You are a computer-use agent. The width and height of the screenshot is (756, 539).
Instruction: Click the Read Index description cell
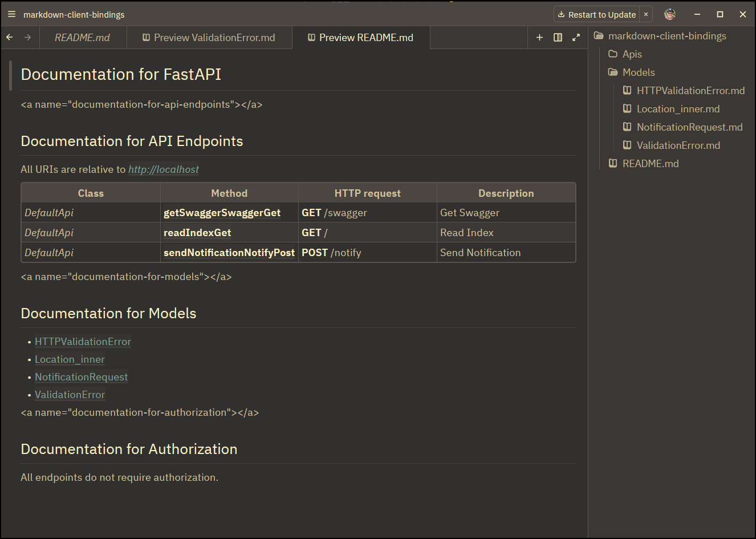[506, 233]
